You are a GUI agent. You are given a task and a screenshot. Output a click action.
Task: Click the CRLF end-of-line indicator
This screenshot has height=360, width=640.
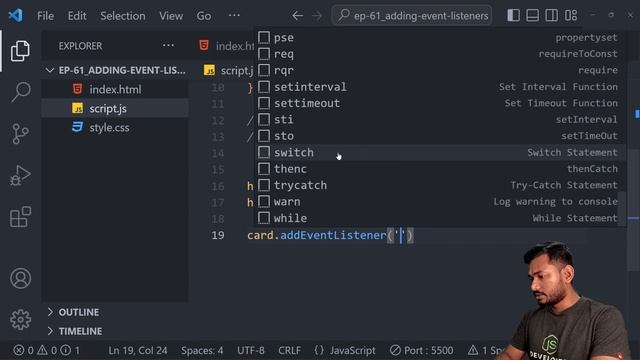(289, 350)
